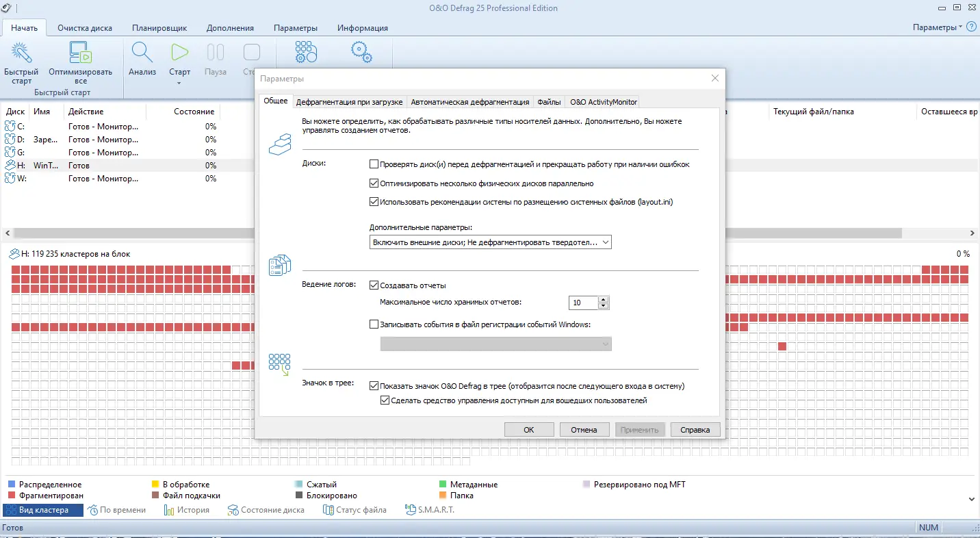980x538 pixels.
Task: Click the O&O Defrag app icon in title bar
Action: point(6,8)
